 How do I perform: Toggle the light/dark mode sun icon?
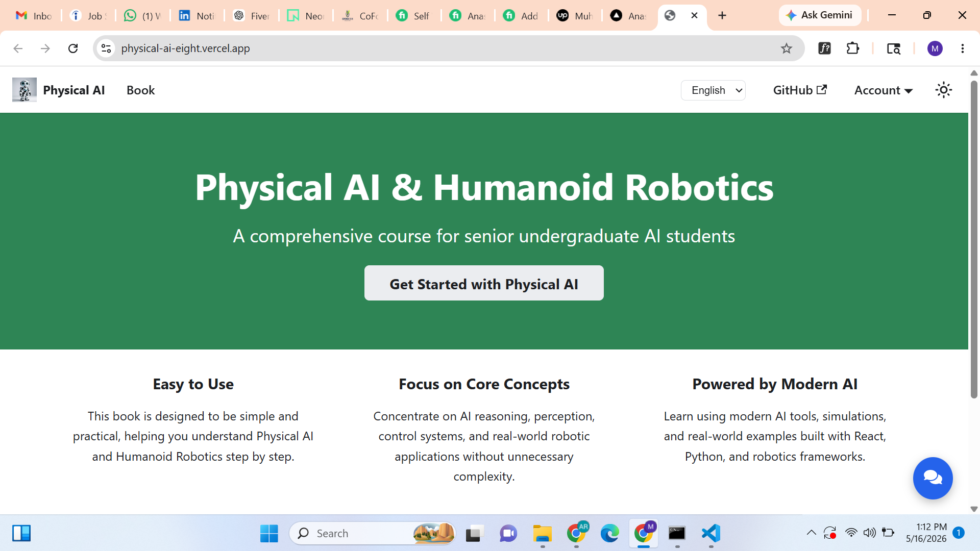943,90
